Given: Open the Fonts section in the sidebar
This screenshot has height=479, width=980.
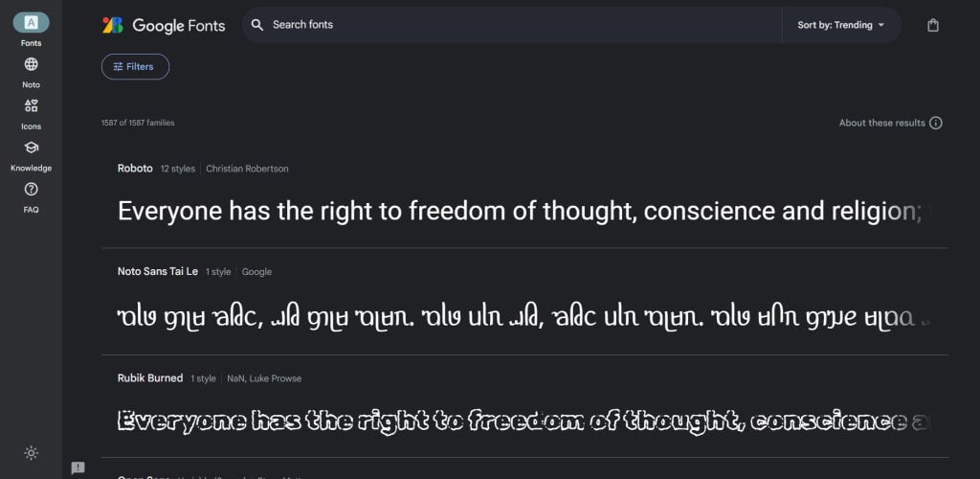Looking at the screenshot, I should click(31, 23).
